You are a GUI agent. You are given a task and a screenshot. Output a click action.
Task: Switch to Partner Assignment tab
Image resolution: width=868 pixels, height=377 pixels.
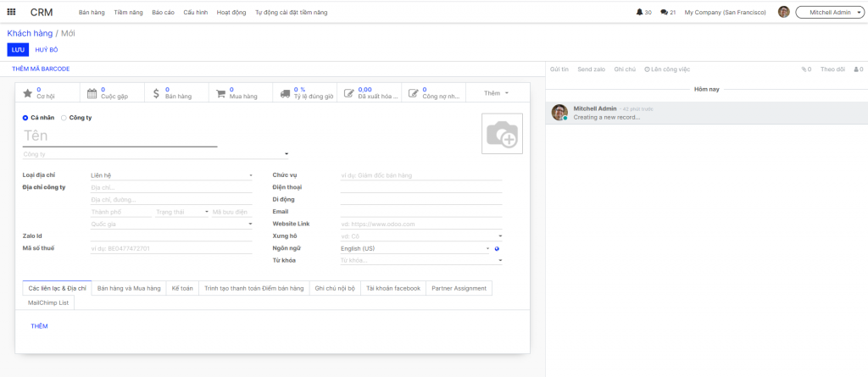459,288
